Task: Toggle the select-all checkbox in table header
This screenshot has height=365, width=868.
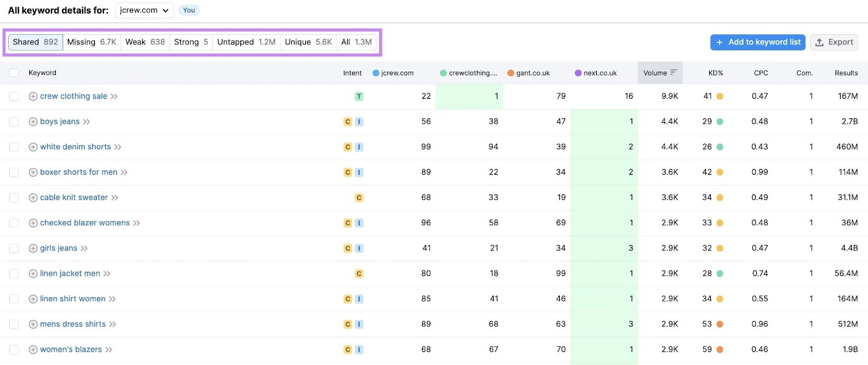Action: point(14,73)
